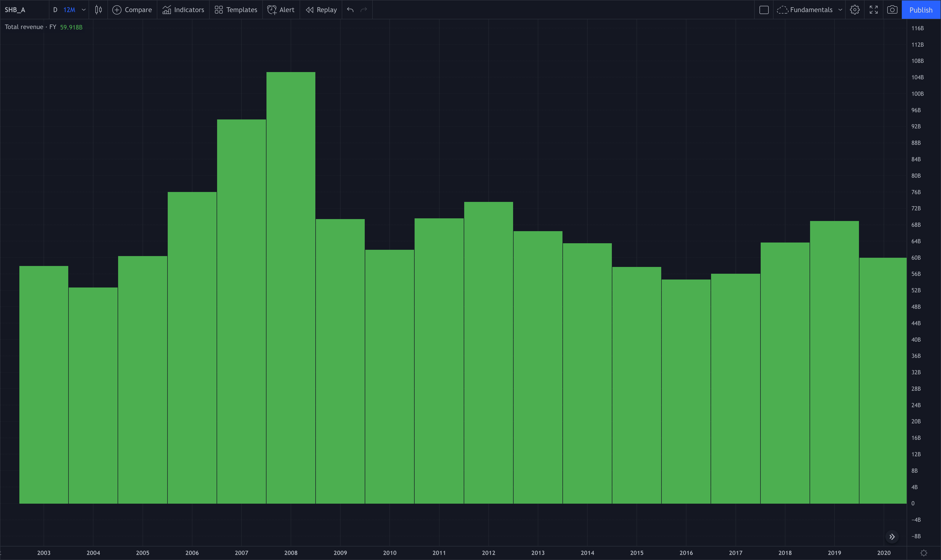Expand the time interval dropdown arrow

pyautogui.click(x=84, y=10)
